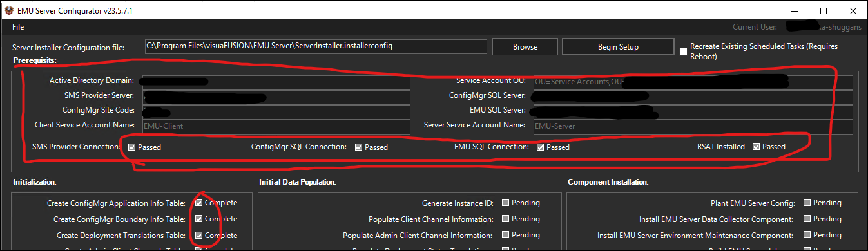
Task: Toggle RSAT Installed Passed checkbox
Action: pyautogui.click(x=756, y=147)
